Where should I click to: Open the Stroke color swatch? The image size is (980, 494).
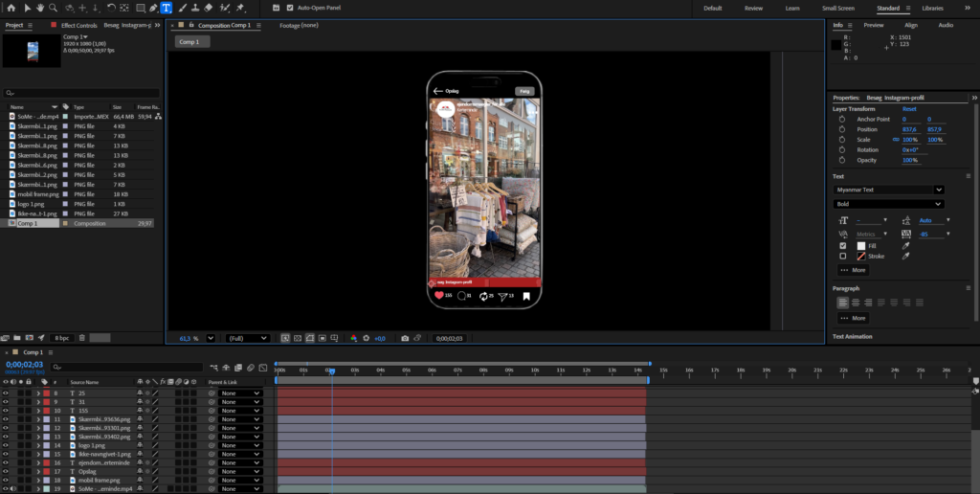pos(860,256)
